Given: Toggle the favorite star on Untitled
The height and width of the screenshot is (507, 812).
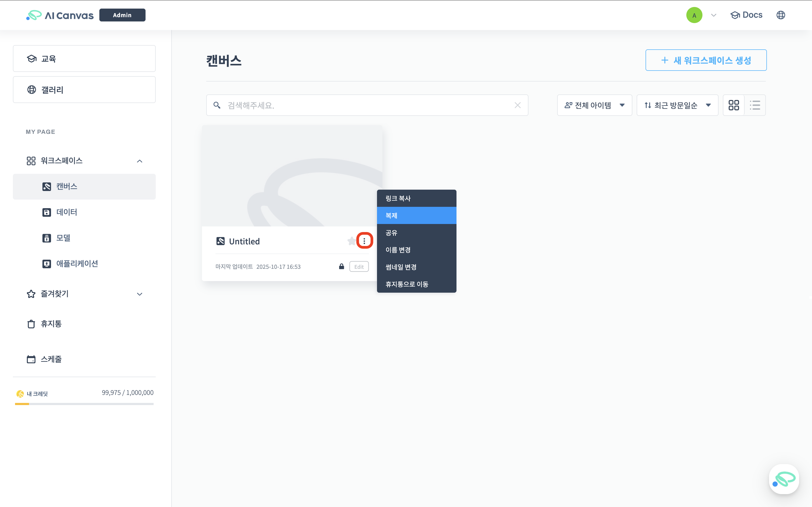Looking at the screenshot, I should (351, 241).
